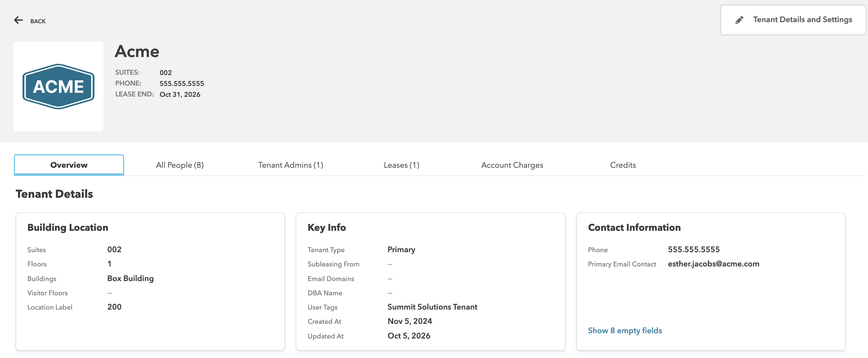Go to the Leases (1) tab

401,165
